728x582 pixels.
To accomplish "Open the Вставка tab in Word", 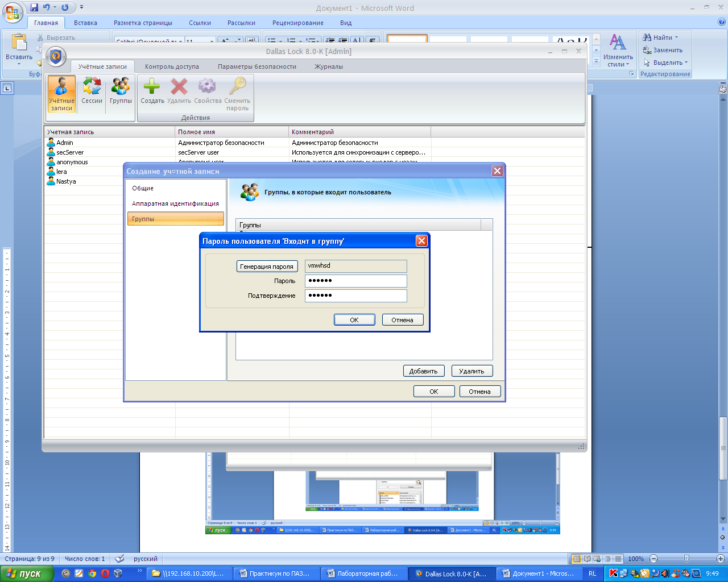I will pyautogui.click(x=85, y=23).
